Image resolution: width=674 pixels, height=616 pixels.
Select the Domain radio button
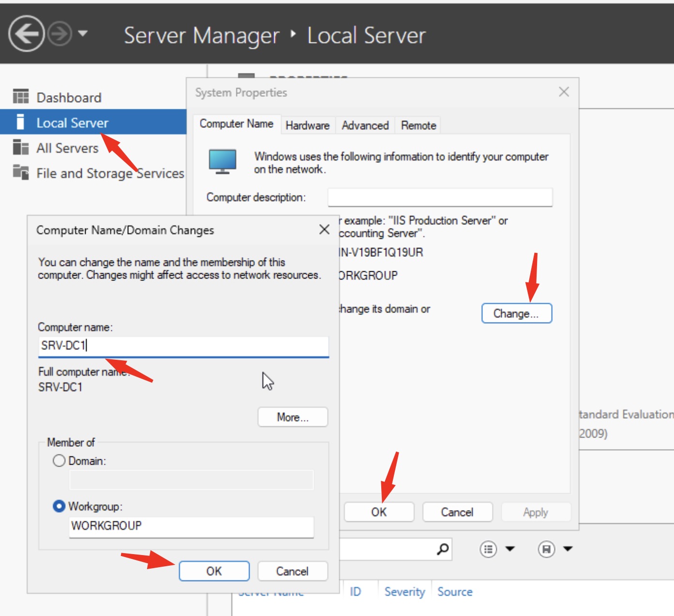tap(59, 461)
